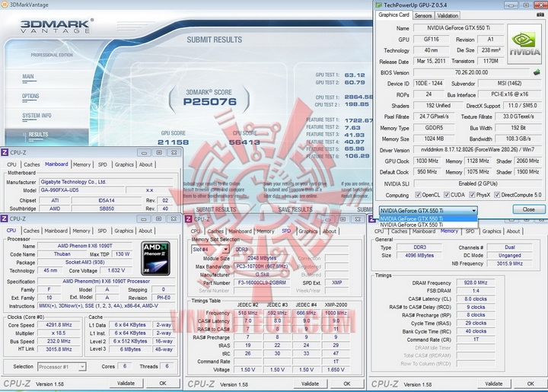Click the GPU Clock value 1030 MHz
The width and height of the screenshot is (548, 392).
pos(427,161)
